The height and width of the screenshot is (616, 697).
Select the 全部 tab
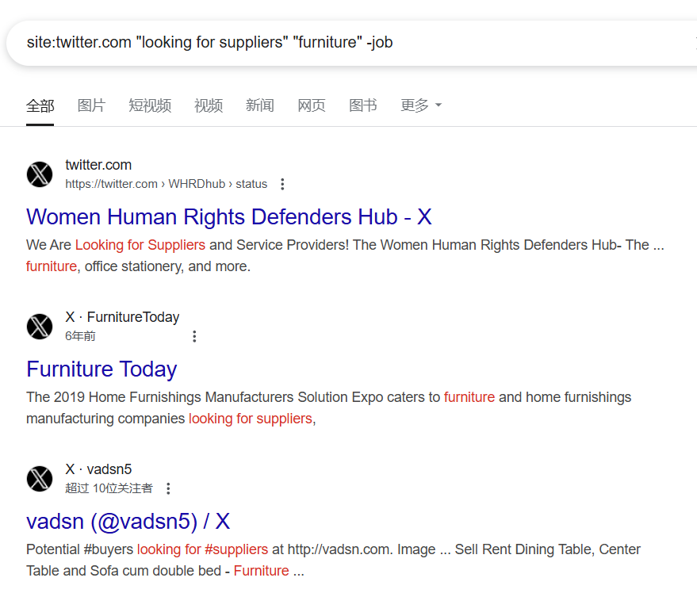(40, 105)
